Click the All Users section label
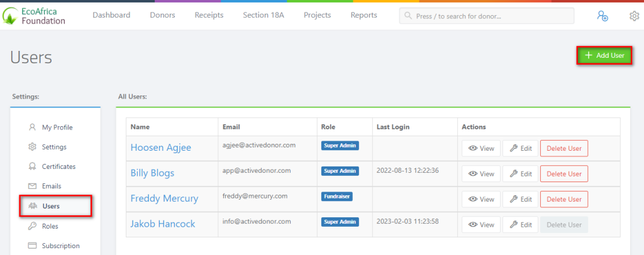Screen dimensions: 644x255 133,97
